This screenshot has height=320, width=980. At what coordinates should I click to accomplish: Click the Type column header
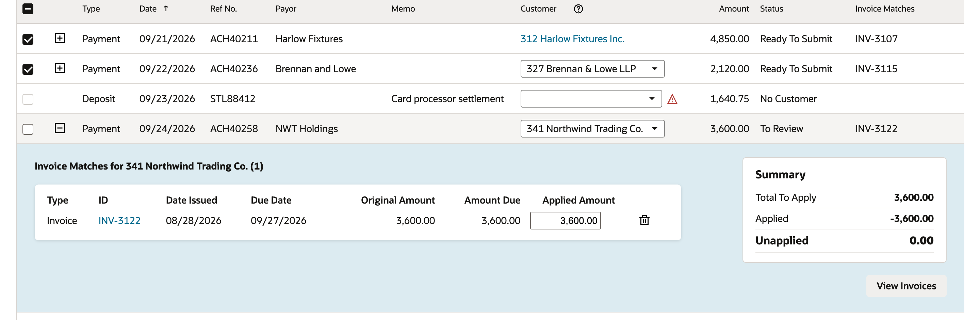click(91, 9)
